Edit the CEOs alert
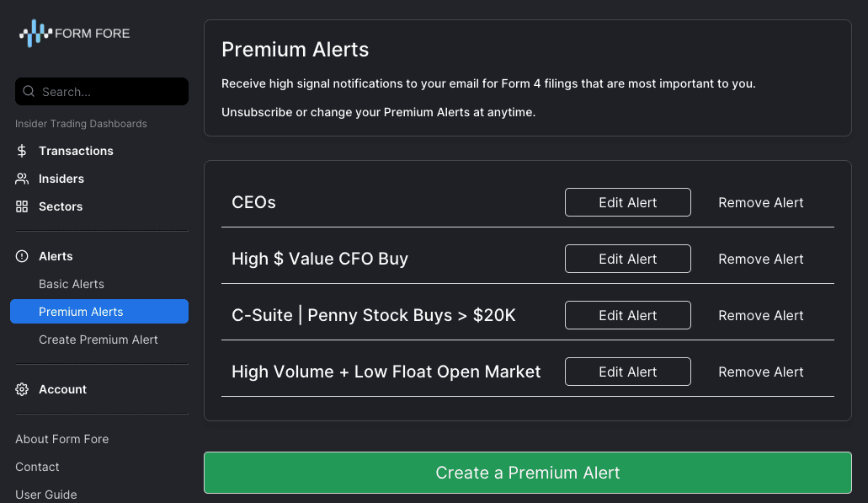The width and height of the screenshot is (868, 503). pos(628,202)
